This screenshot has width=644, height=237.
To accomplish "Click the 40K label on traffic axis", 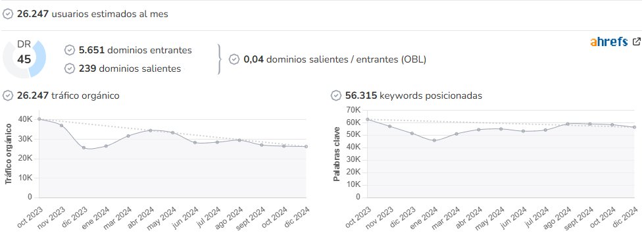I will pos(25,119).
